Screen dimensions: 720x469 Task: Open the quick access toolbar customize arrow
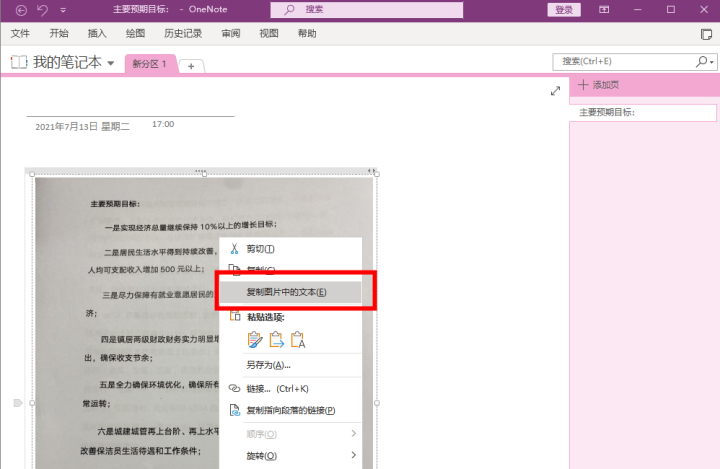63,10
